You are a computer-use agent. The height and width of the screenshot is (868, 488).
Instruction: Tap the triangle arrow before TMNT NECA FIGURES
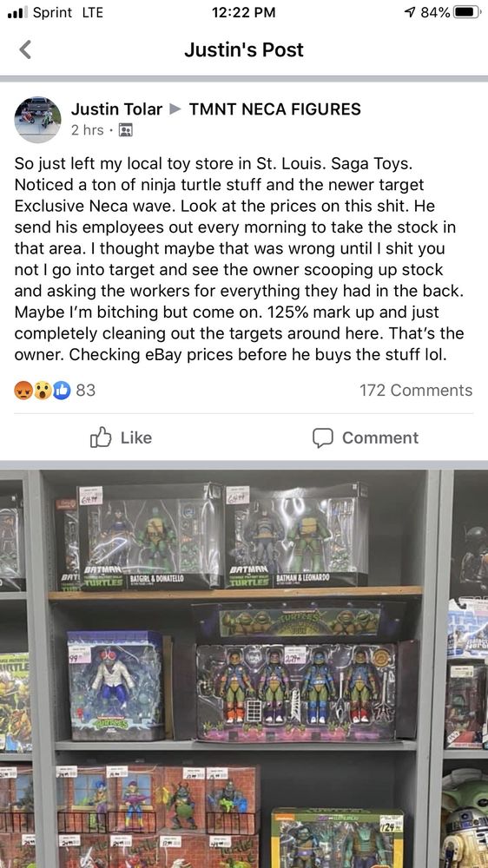(x=175, y=109)
